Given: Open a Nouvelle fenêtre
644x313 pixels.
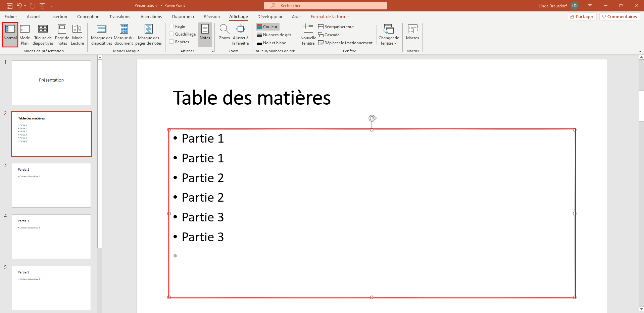Looking at the screenshot, I should click(308, 35).
